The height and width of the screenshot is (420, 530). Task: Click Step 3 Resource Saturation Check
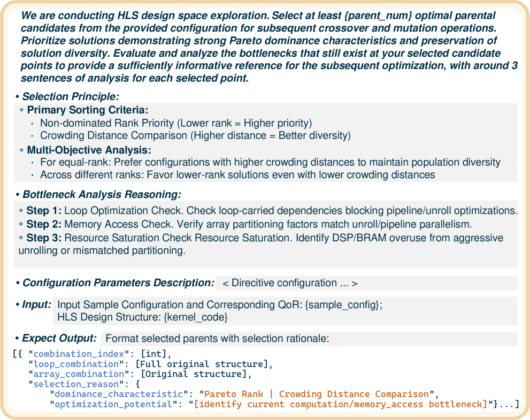pos(259,238)
